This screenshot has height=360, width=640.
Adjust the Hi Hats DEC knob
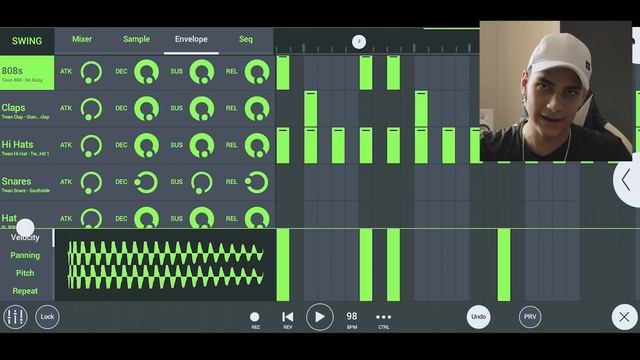147,145
